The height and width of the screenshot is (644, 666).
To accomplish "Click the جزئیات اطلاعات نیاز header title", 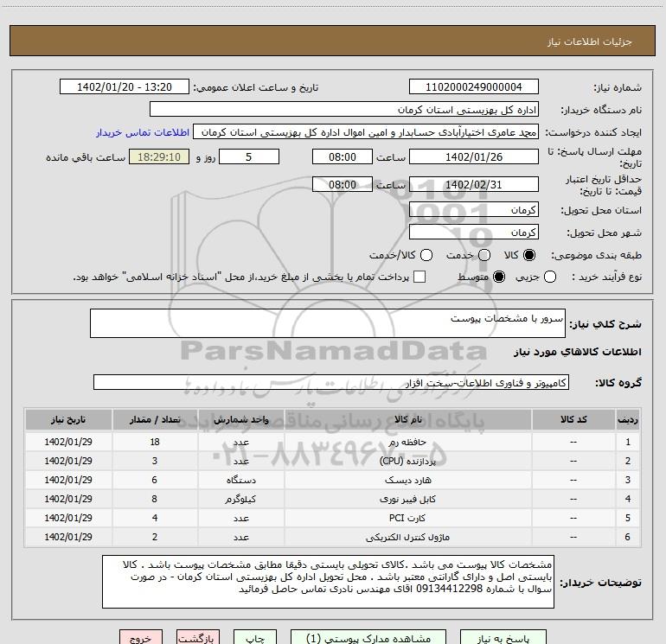I will (589, 41).
